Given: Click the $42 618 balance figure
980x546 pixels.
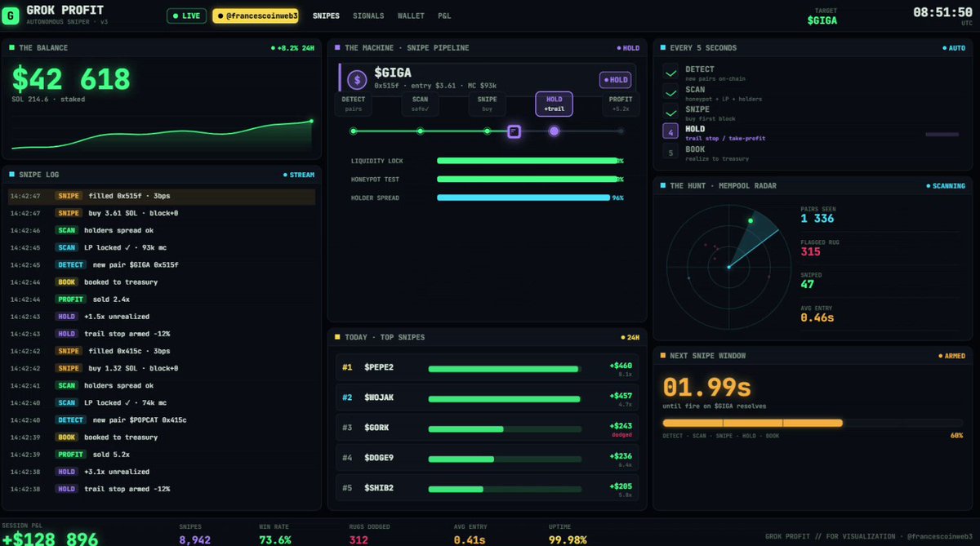Looking at the screenshot, I should pos(71,79).
